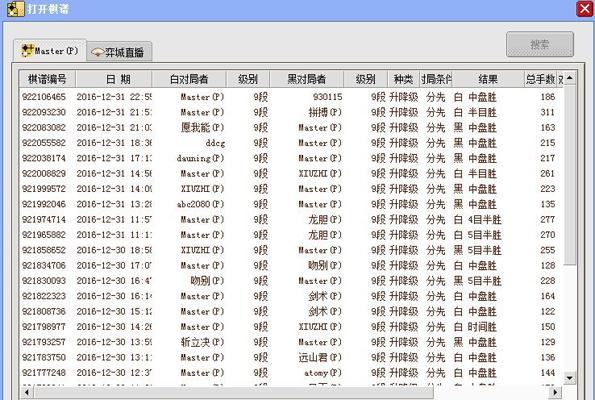Switch to the Master(P) tab
The image size is (595, 400).
(50, 50)
